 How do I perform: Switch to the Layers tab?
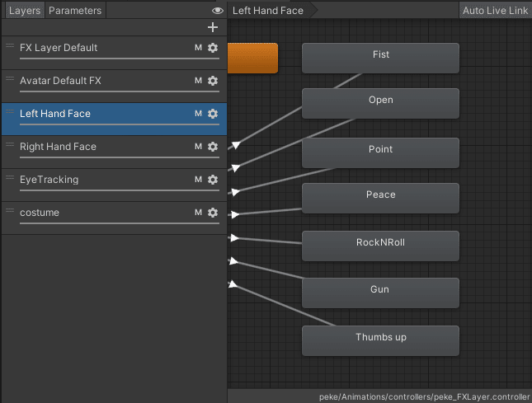24,11
